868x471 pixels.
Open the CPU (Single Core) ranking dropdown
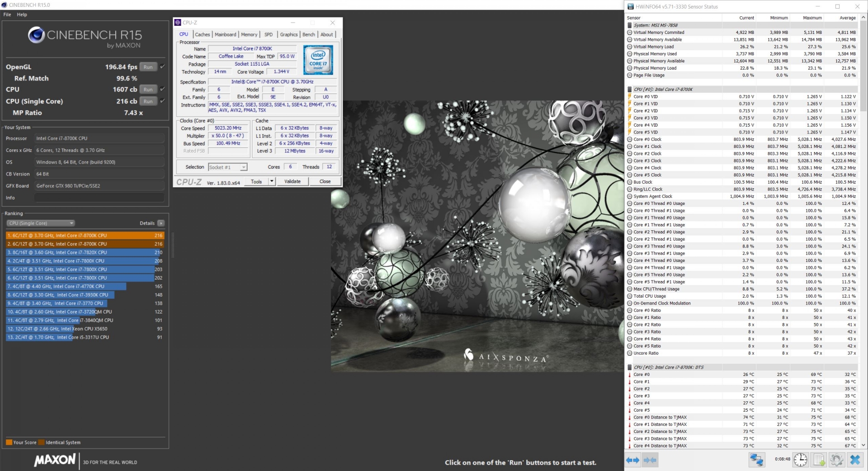[x=41, y=223]
